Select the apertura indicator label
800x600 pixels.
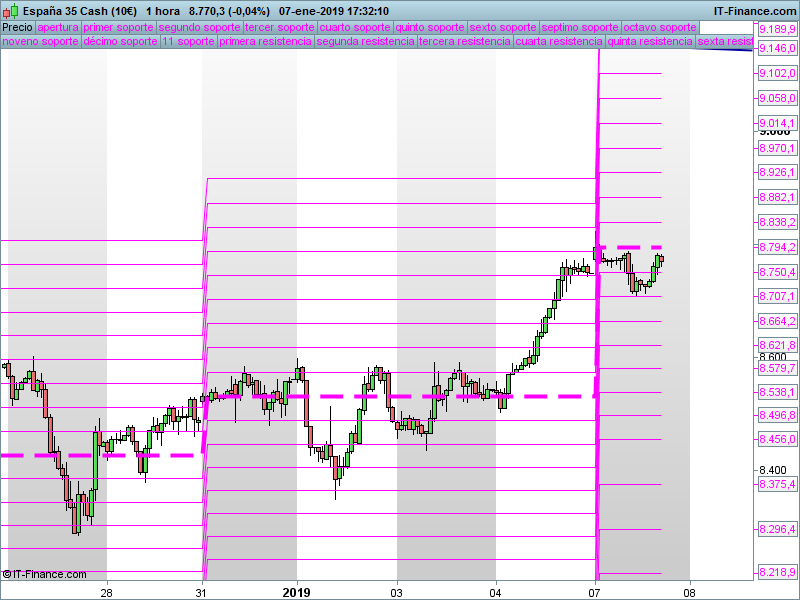58,28
